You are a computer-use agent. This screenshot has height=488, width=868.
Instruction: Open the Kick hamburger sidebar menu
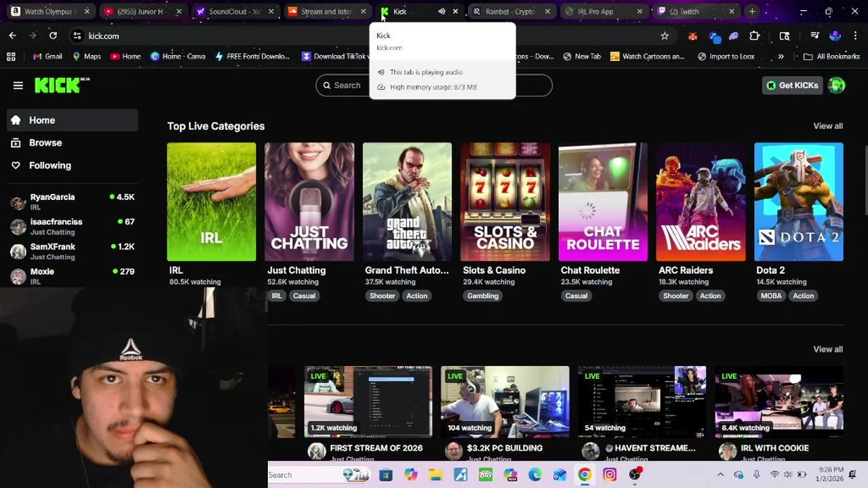pos(18,85)
